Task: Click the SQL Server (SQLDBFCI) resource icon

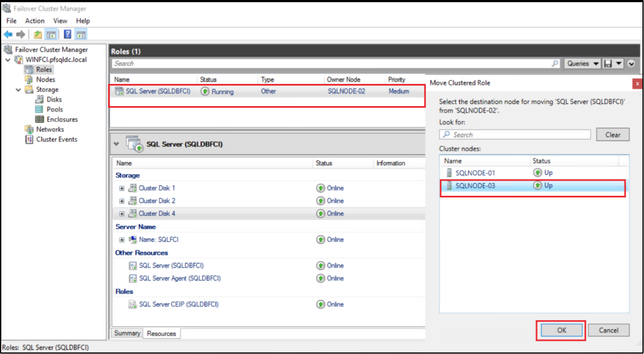Action: tap(133, 266)
